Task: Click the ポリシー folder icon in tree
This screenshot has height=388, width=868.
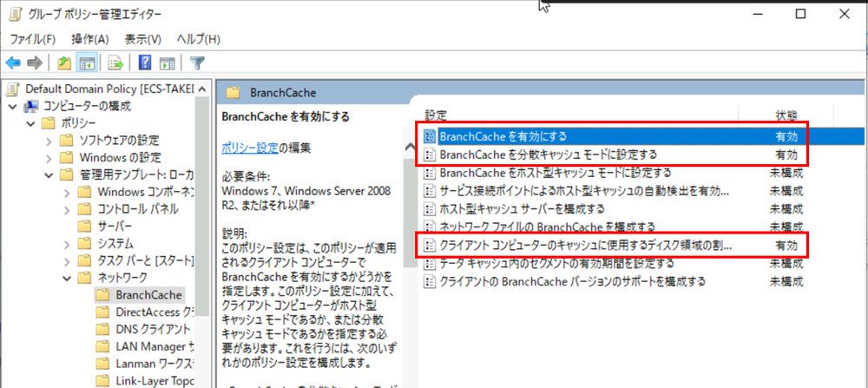Action: (49, 123)
